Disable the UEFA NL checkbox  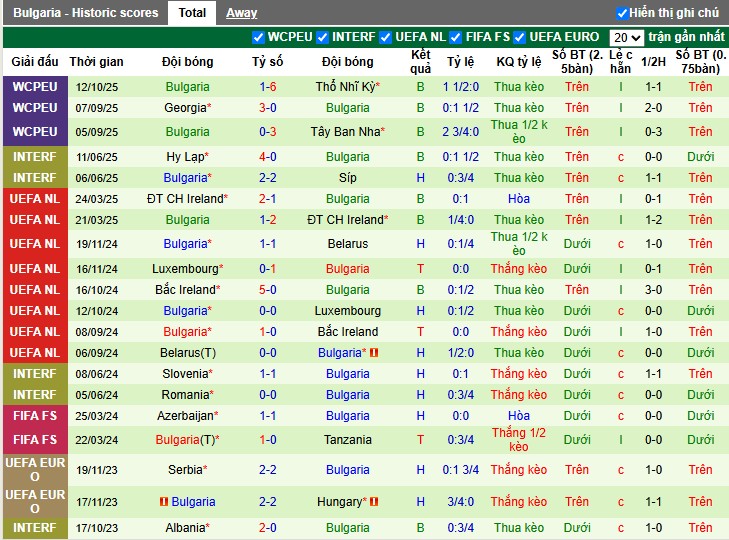[386, 37]
